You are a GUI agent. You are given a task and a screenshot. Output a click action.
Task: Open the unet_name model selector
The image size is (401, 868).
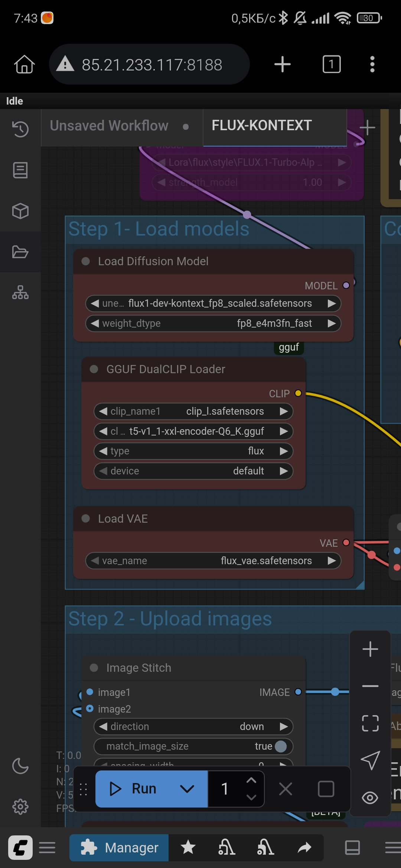213,303
